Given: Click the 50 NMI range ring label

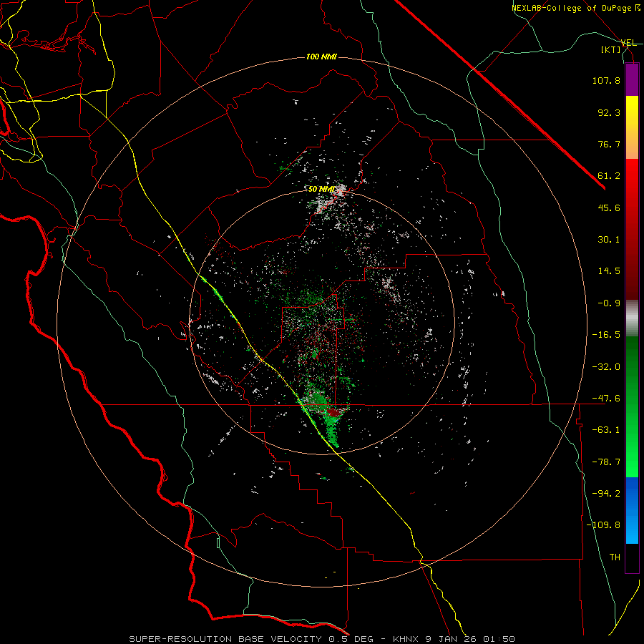Looking at the screenshot, I should pyautogui.click(x=321, y=189).
